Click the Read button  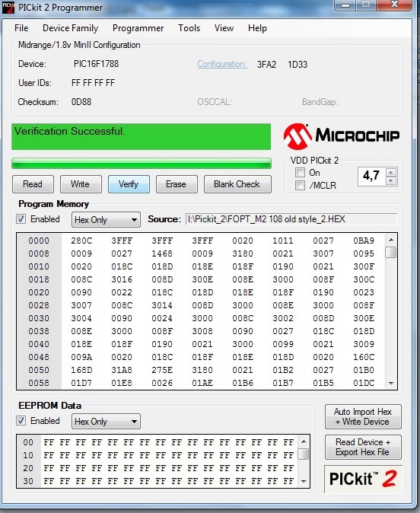(33, 184)
